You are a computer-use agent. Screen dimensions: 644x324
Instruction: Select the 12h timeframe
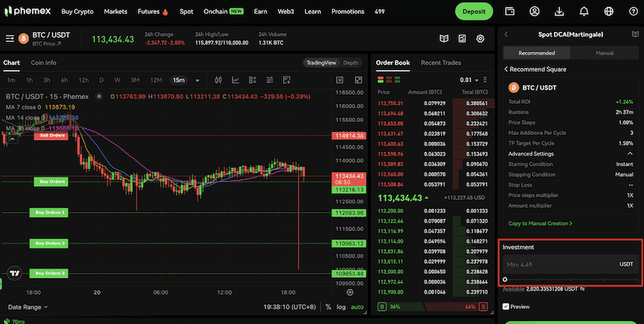point(83,80)
